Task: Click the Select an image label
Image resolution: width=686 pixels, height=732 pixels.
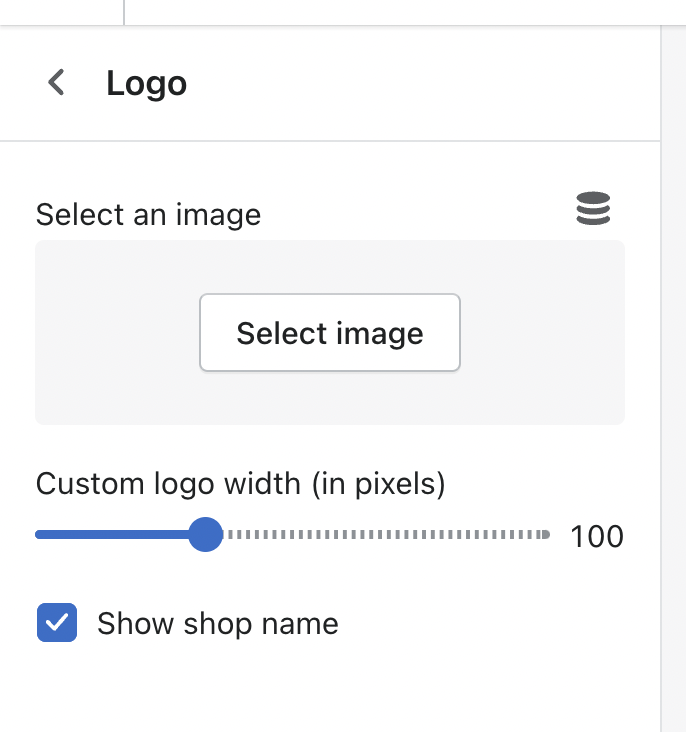Action: point(148,214)
